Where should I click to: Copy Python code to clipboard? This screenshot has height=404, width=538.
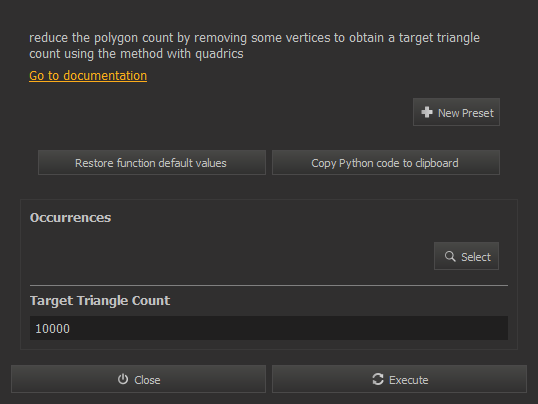(x=386, y=163)
